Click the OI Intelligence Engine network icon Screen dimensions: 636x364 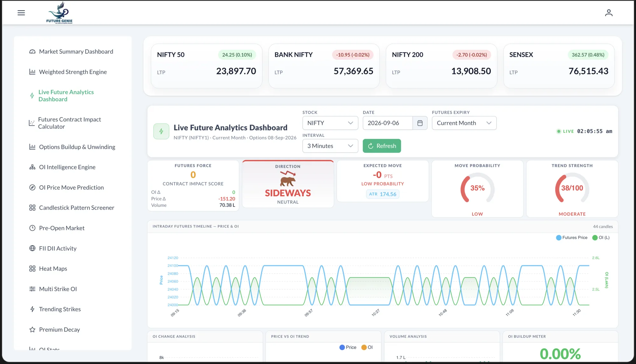tap(32, 167)
